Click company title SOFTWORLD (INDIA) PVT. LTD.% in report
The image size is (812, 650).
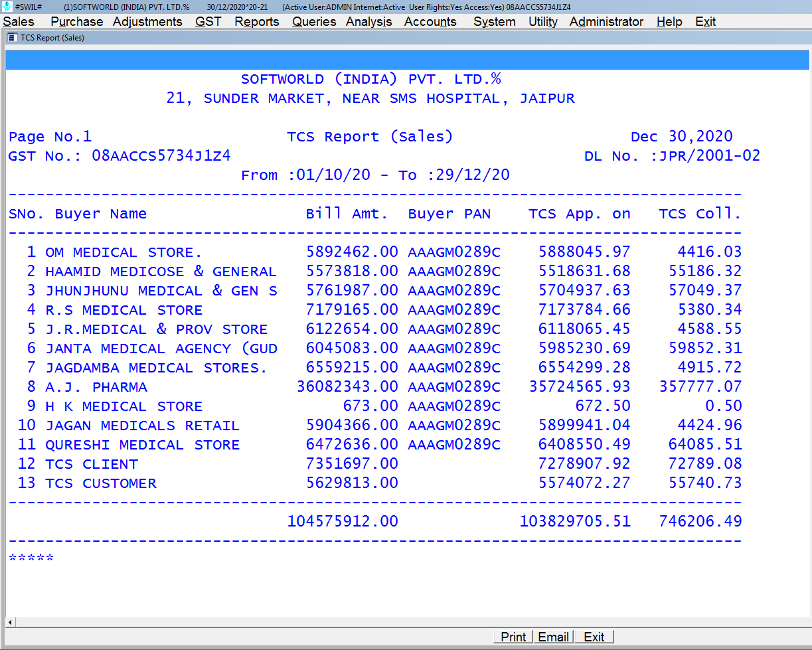[370, 79]
